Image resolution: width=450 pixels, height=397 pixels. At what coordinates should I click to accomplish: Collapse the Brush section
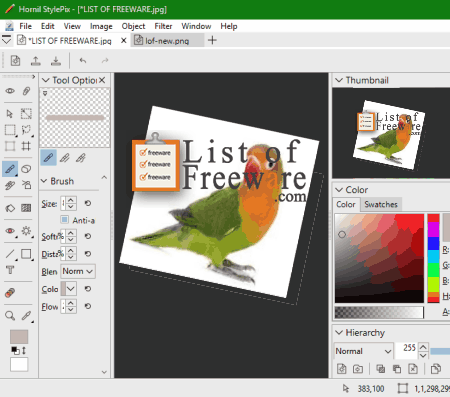[44, 181]
